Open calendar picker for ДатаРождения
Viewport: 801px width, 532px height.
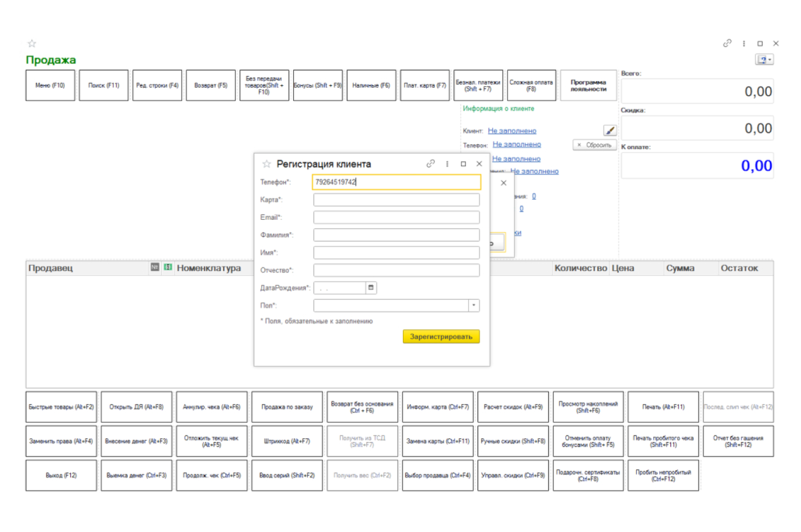coord(371,288)
